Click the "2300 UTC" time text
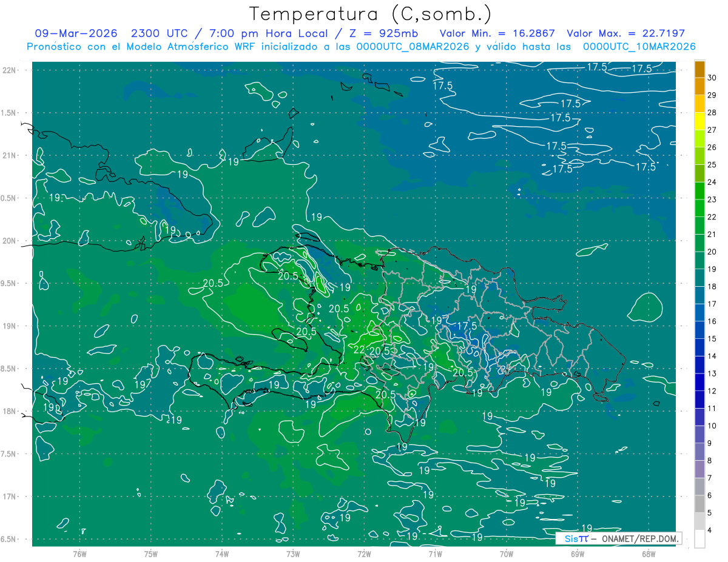Image resolution: width=728 pixels, height=562 pixels. point(160,33)
